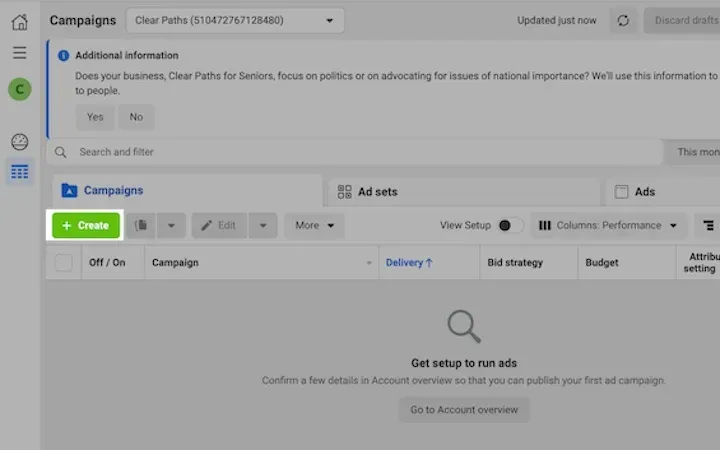720x450 pixels.
Task: Go to the Home icon in sidebar
Action: pos(20,22)
